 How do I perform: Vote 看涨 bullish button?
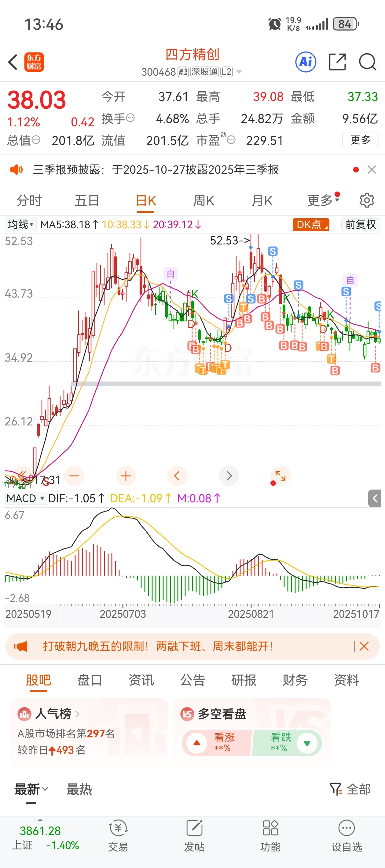coord(217,743)
